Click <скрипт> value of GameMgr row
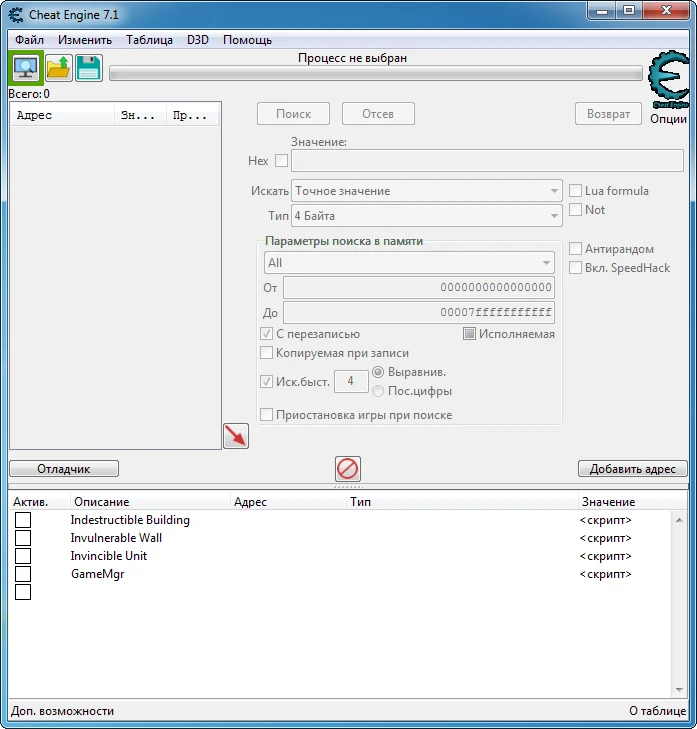The width and height of the screenshot is (697, 729). [x=605, y=574]
